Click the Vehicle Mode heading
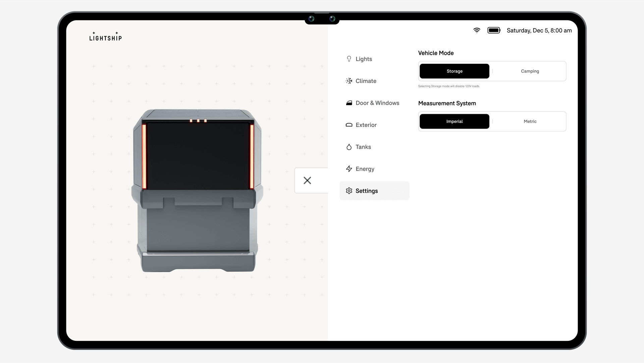644x363 pixels. (x=436, y=53)
